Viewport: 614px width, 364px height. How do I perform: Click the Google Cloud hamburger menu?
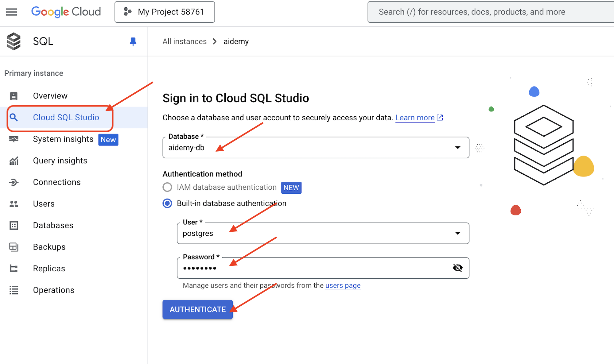(x=12, y=12)
